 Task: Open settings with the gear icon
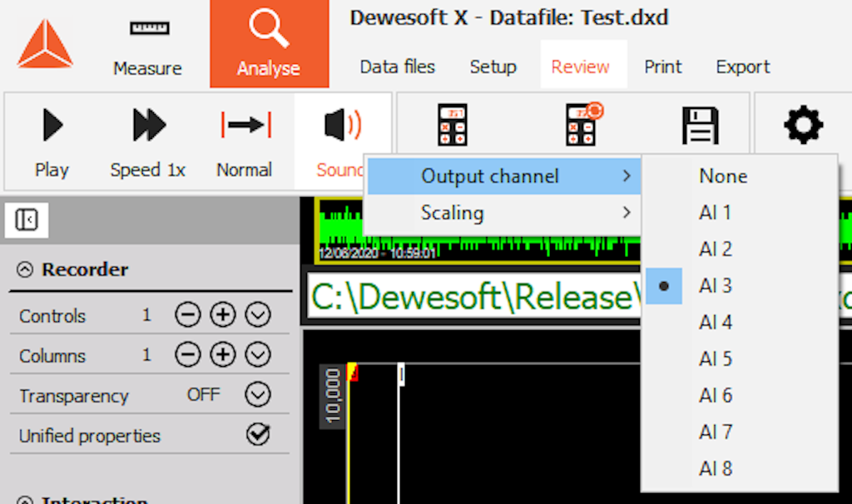pos(803,126)
